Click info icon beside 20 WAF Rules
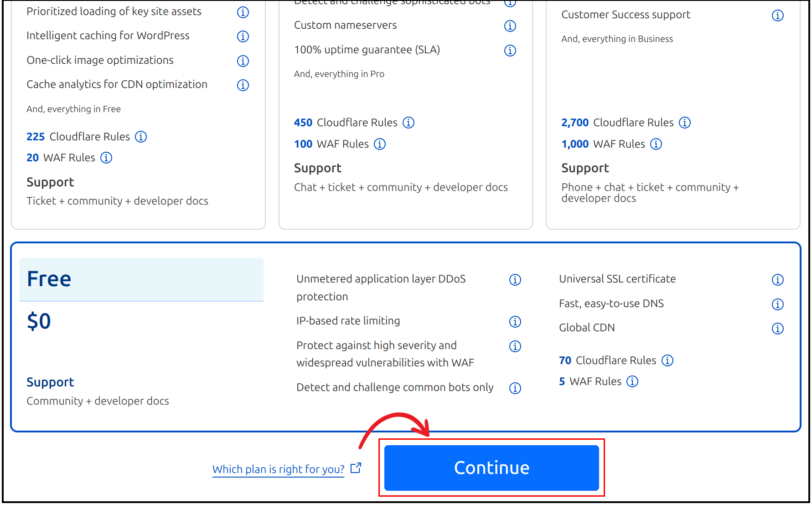Image resolution: width=812 pixels, height=509 pixels. (106, 158)
